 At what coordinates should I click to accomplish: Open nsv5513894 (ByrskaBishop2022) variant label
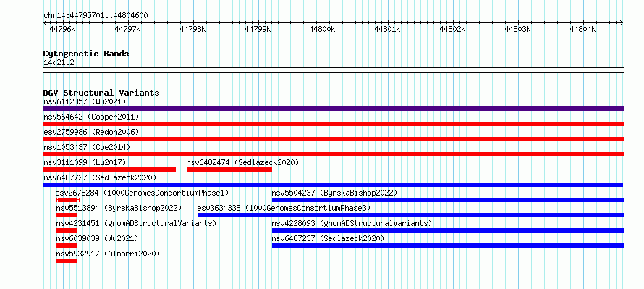point(119,208)
